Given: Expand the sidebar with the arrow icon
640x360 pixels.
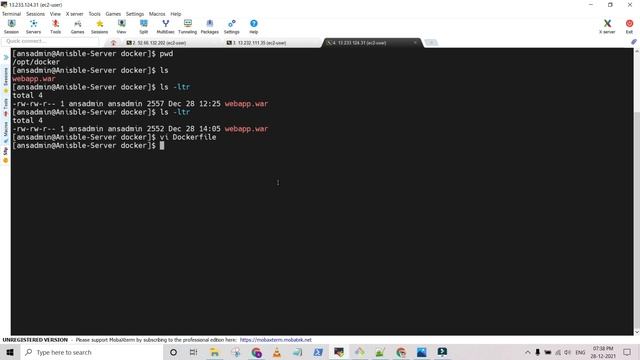Looking at the screenshot, I should click(x=6, y=58).
